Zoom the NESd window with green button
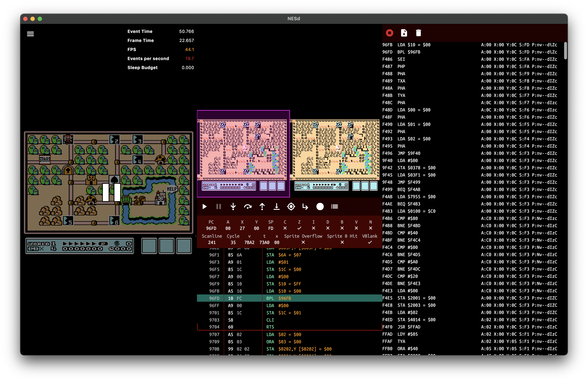 (40, 19)
